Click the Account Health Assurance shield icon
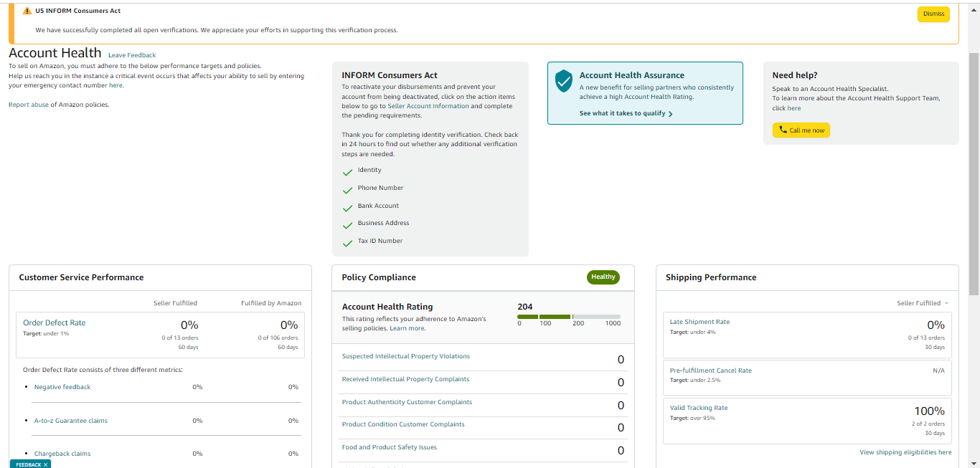Image resolution: width=980 pixels, height=468 pixels. click(x=564, y=81)
